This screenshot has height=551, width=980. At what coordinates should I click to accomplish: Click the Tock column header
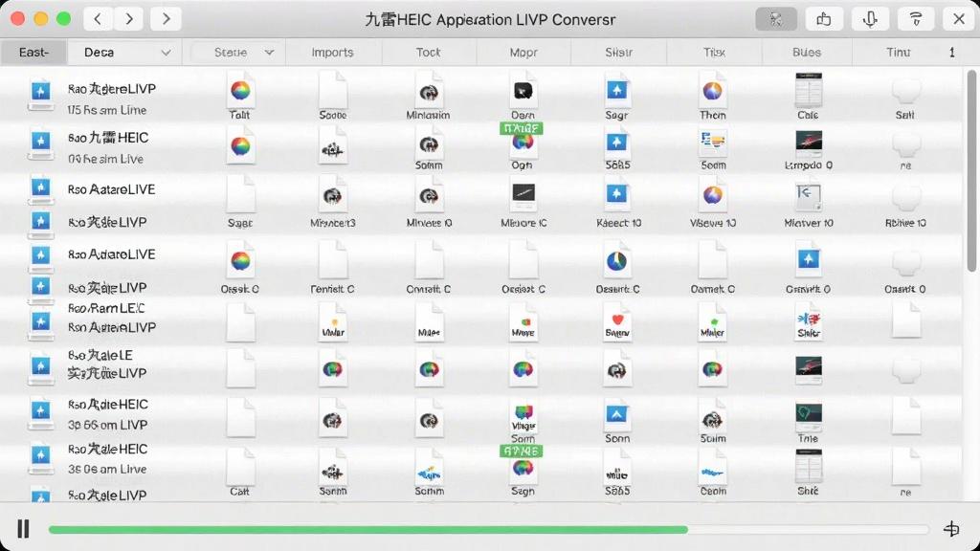point(429,53)
